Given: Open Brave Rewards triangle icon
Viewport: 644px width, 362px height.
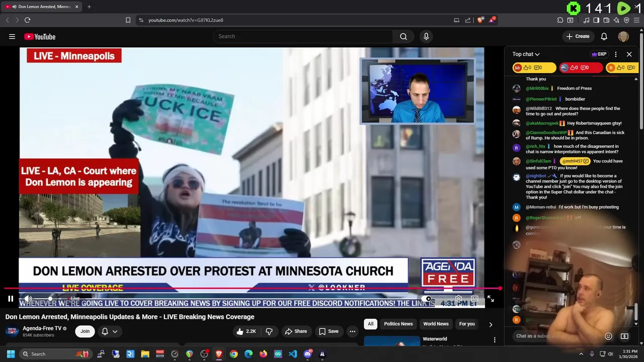Looking at the screenshot, I should (492, 20).
